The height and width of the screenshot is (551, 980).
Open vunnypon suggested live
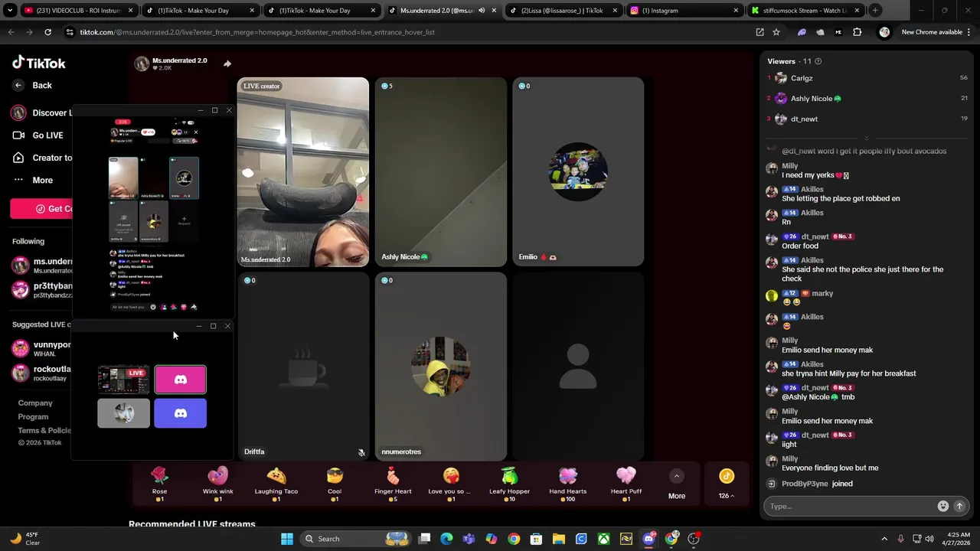tap(41, 349)
